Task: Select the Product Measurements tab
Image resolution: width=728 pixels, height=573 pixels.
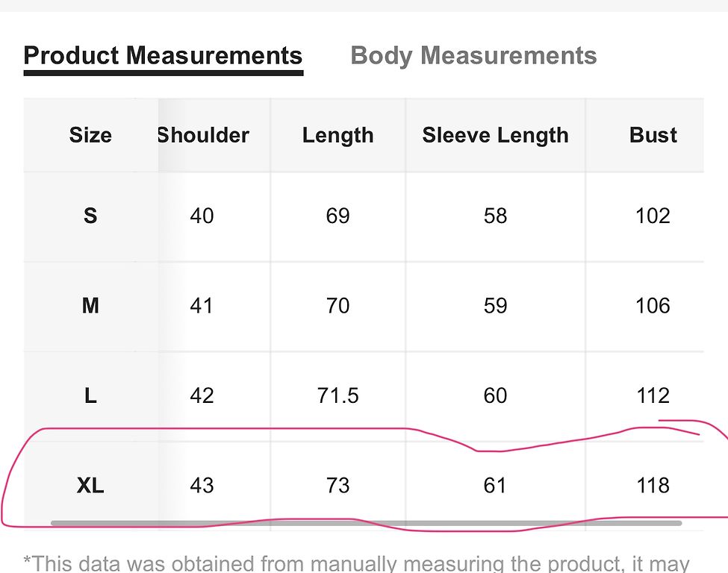Action: pos(163,56)
